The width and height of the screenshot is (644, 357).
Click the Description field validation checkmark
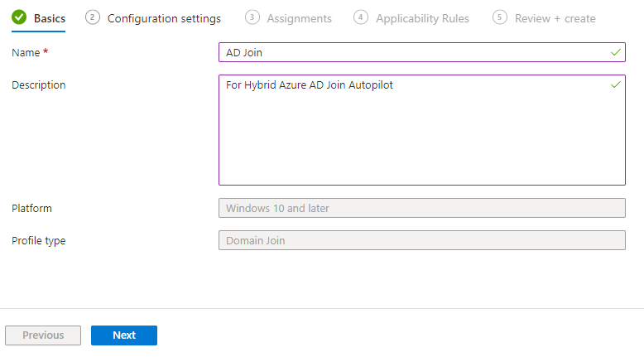[615, 84]
